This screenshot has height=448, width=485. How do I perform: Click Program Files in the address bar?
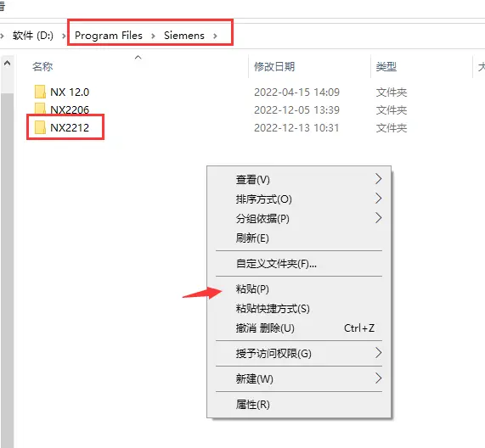point(109,36)
